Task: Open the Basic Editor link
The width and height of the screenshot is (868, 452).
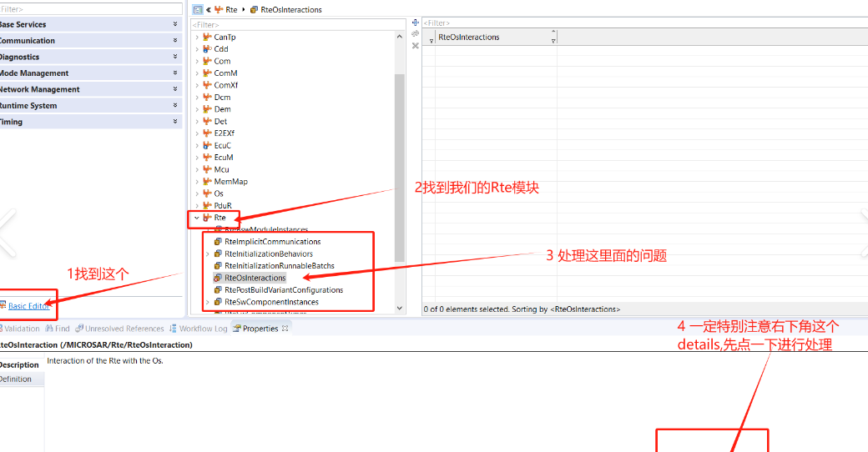Action: point(28,306)
